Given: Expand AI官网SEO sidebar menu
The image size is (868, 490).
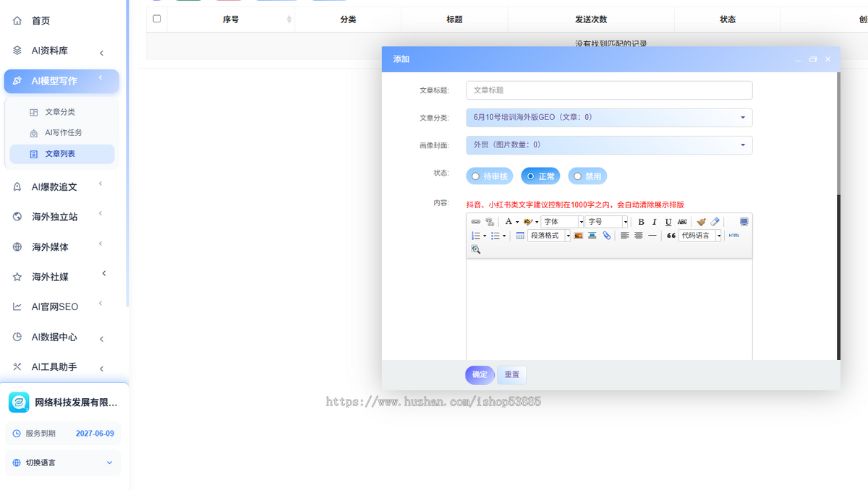Looking at the screenshot, I should click(61, 306).
